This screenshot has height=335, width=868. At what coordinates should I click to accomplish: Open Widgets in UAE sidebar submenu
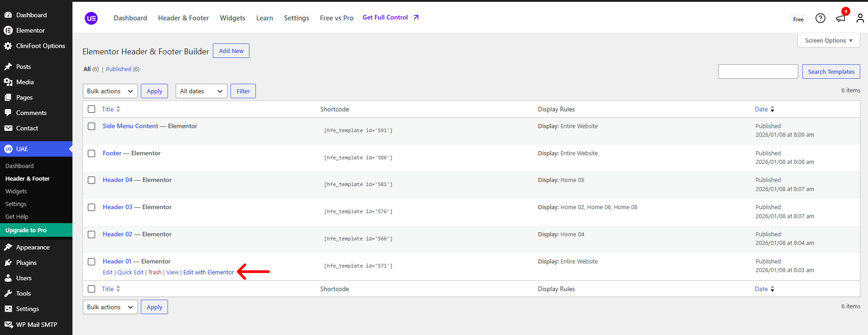point(16,191)
